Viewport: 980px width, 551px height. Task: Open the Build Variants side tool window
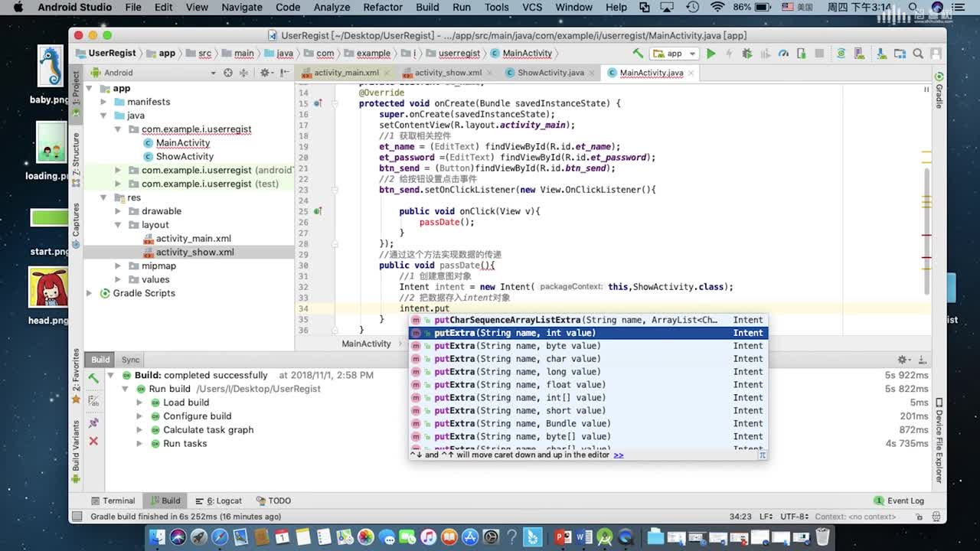coord(76,452)
